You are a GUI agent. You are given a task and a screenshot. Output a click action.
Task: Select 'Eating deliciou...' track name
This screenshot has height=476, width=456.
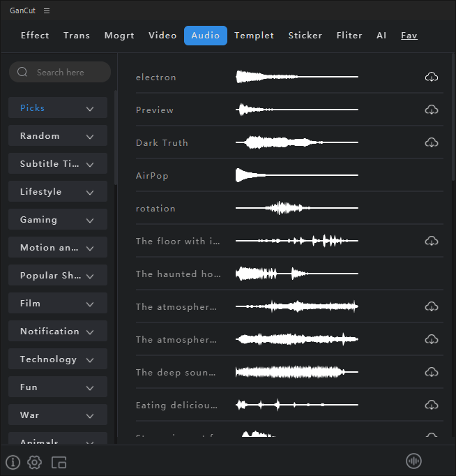click(176, 406)
